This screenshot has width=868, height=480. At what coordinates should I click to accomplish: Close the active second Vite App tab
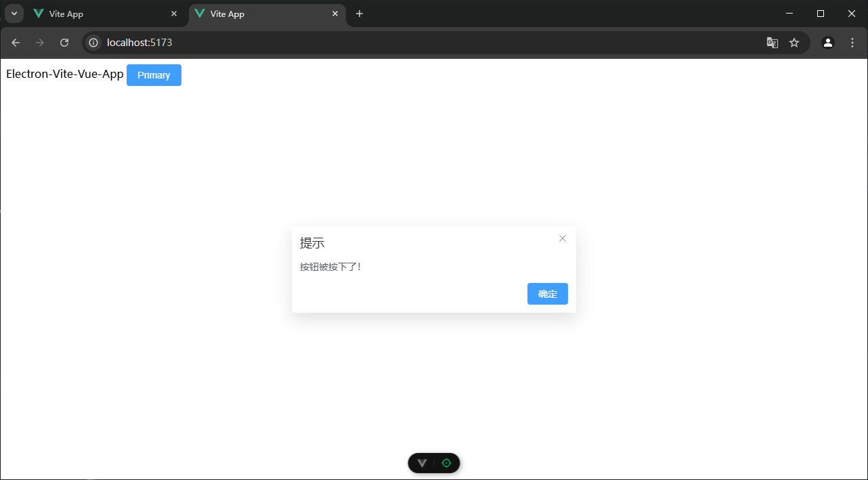335,14
